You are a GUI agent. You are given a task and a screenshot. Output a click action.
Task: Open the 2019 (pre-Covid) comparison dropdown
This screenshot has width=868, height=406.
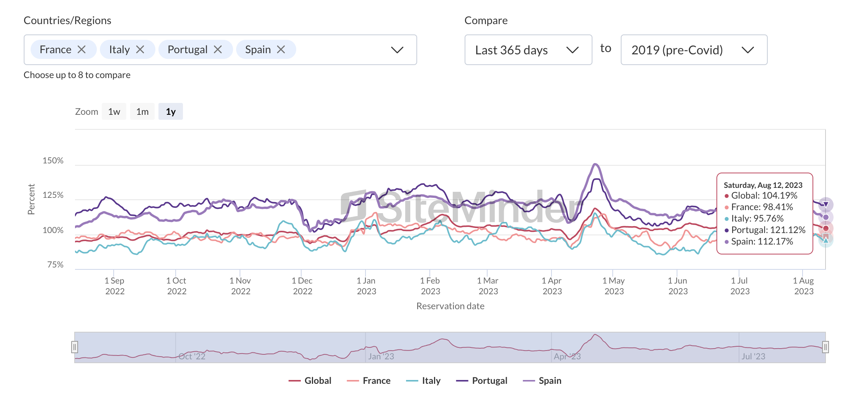tap(694, 50)
